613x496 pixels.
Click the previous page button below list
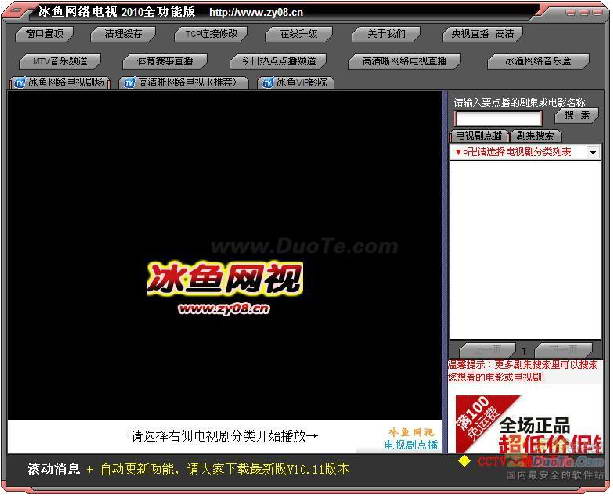pos(488,348)
